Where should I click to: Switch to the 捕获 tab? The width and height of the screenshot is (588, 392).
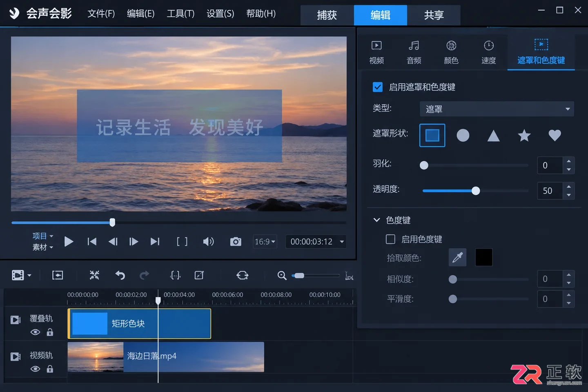327,15
